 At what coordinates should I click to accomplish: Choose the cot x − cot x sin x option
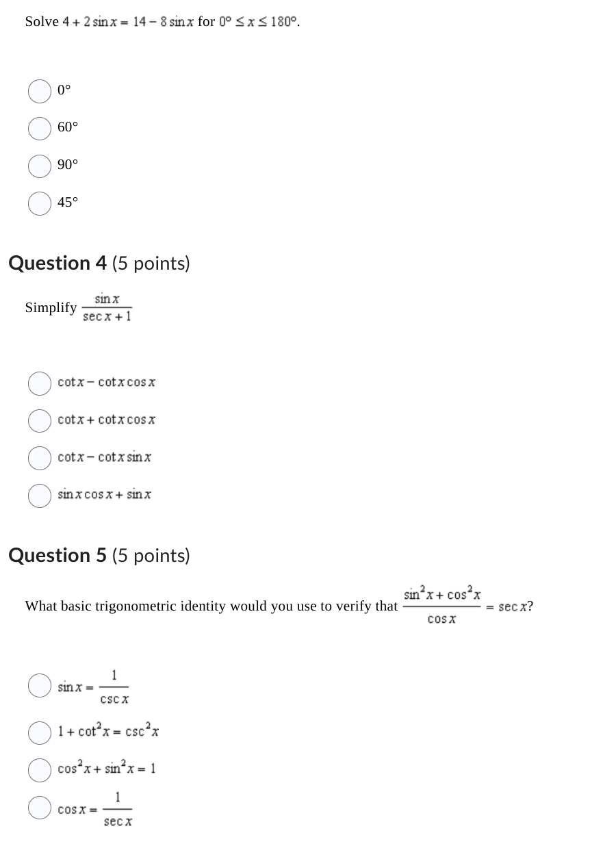pos(39,458)
